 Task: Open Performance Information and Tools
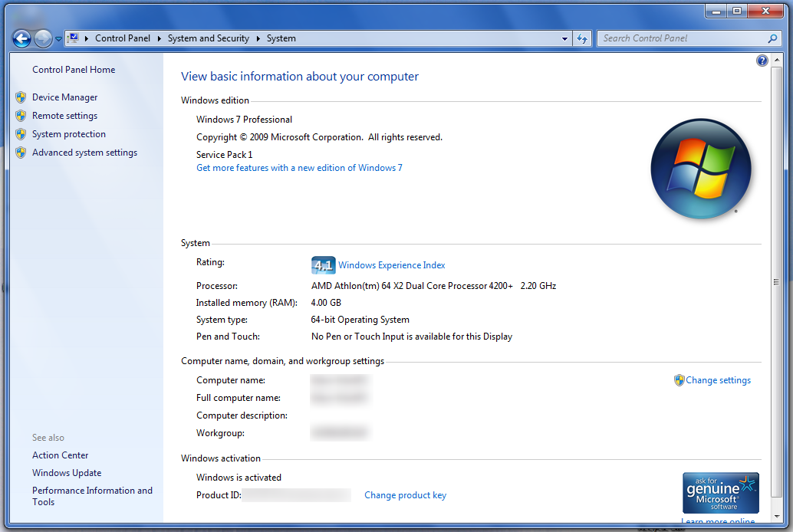(92, 496)
